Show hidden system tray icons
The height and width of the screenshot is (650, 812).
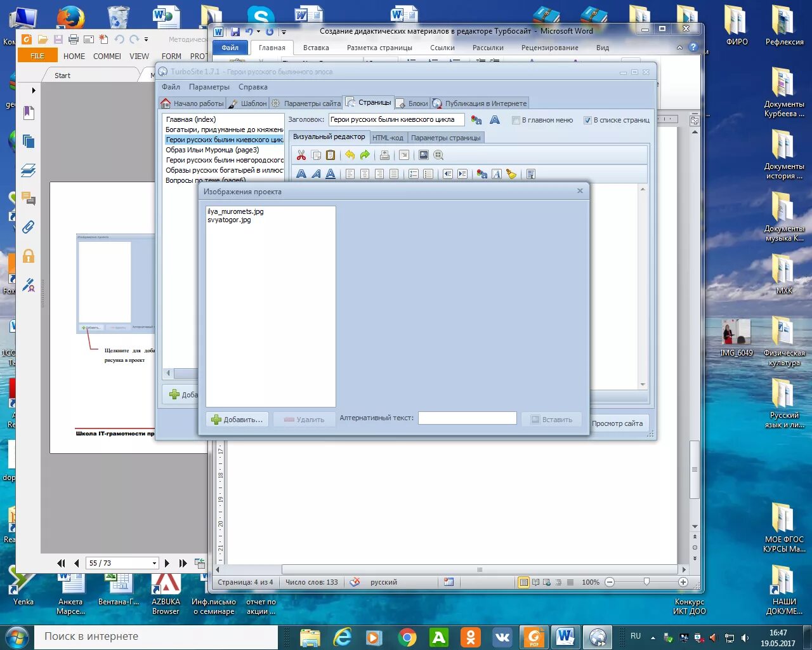653,637
